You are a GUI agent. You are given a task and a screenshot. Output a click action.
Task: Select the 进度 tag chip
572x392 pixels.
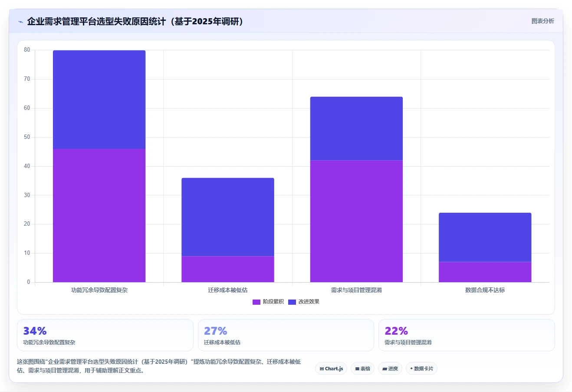coord(390,369)
